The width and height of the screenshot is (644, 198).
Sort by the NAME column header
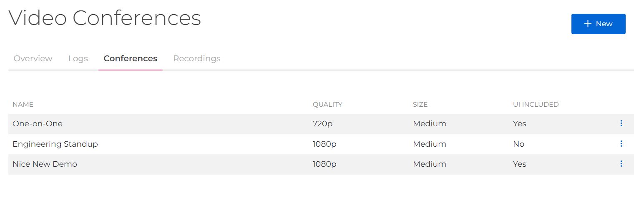23,104
